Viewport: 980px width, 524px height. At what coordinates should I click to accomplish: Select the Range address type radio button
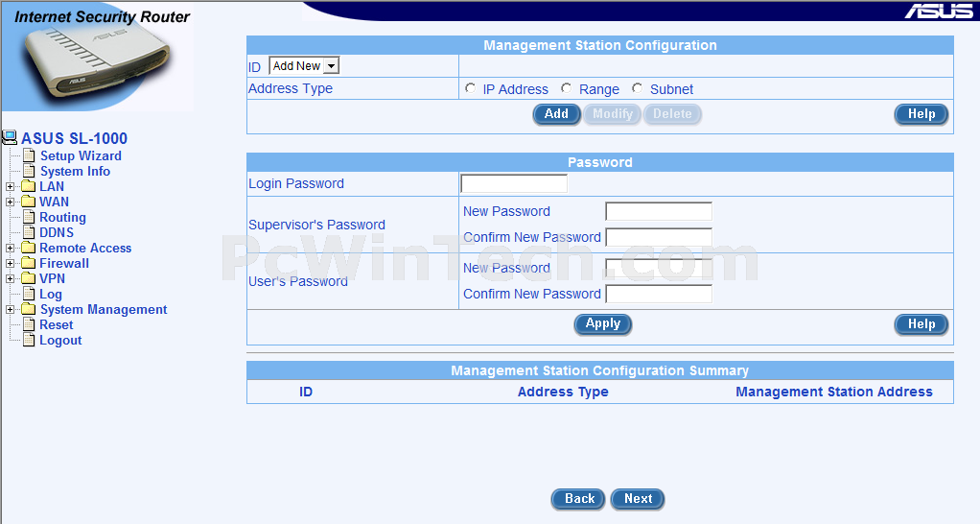coord(567,88)
